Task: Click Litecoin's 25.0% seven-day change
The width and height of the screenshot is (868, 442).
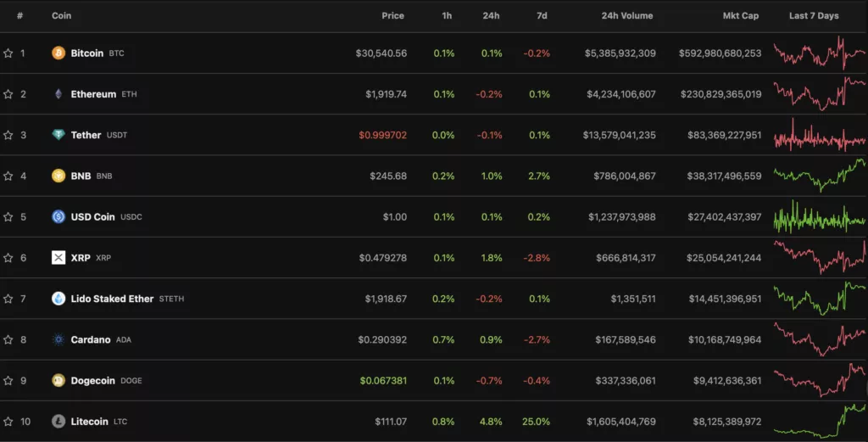Action: pos(536,422)
